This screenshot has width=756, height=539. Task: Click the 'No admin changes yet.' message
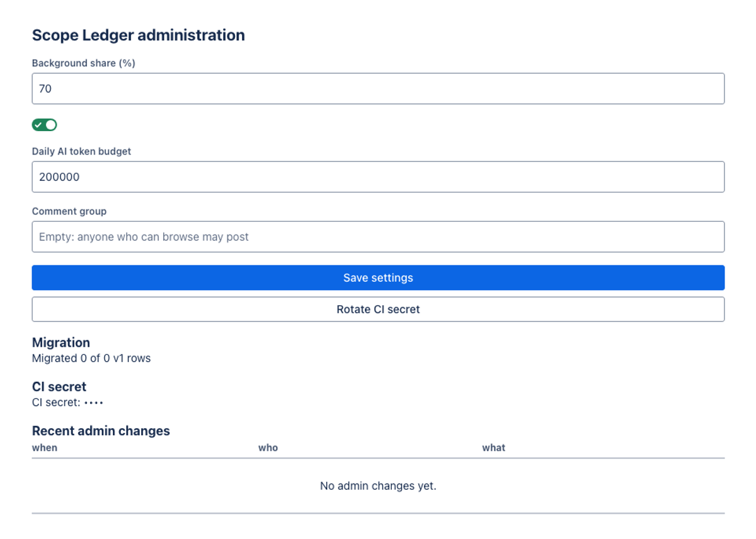click(378, 486)
